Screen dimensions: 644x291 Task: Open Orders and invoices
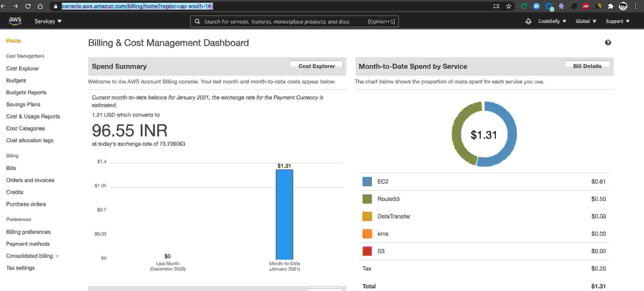click(x=30, y=180)
